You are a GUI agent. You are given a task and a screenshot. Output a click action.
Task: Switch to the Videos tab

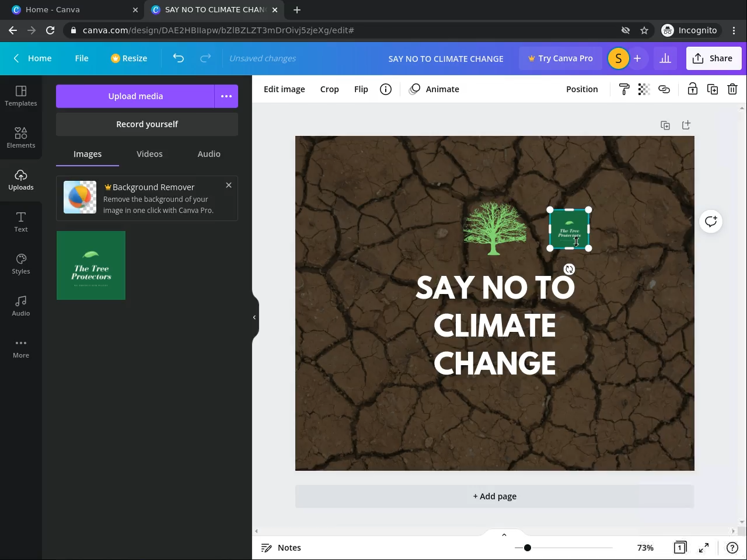click(x=149, y=154)
